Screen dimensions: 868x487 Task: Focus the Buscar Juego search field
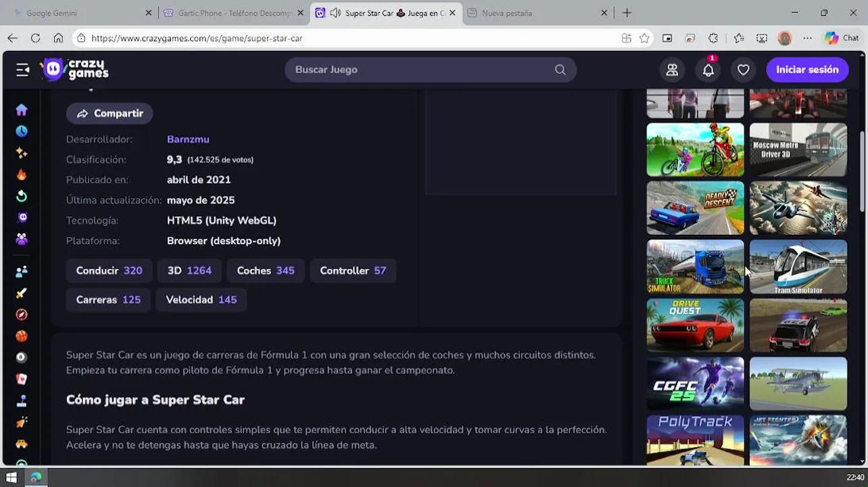[x=431, y=70]
